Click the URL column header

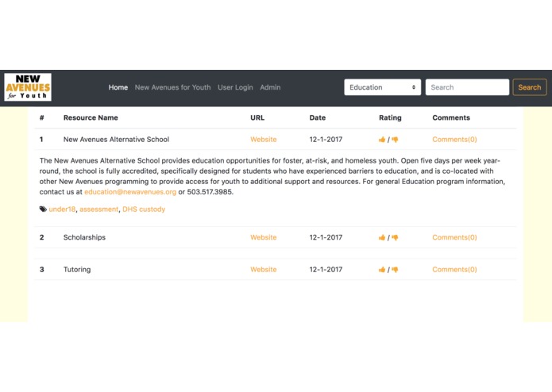(257, 117)
